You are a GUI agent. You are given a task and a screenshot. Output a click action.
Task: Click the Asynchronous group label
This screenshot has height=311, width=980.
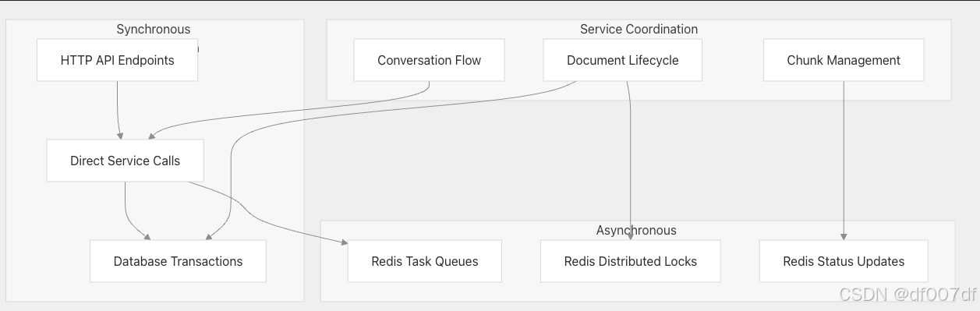pyautogui.click(x=636, y=230)
